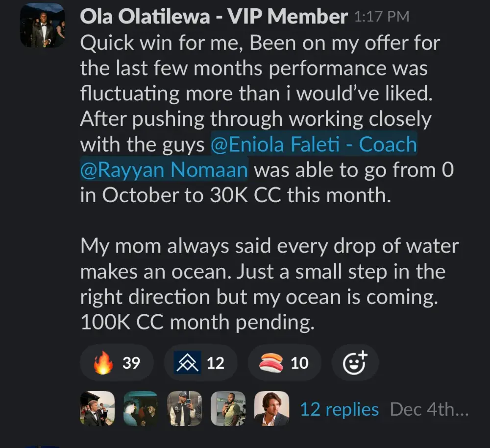
Task: Click the 10 sushi reaction count
Action: click(299, 363)
